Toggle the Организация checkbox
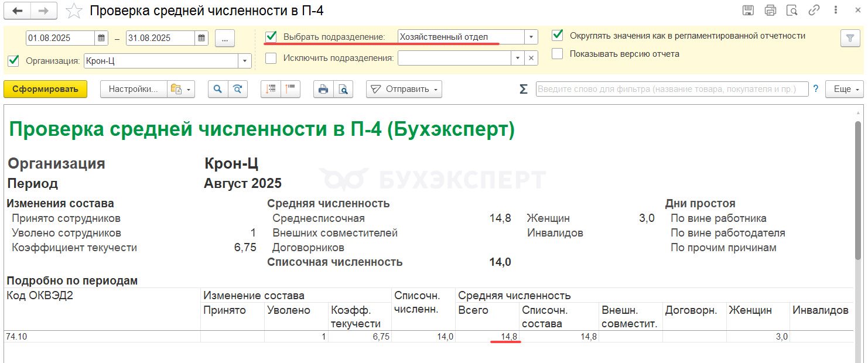Viewport: 868px width, 363px height. [13, 60]
